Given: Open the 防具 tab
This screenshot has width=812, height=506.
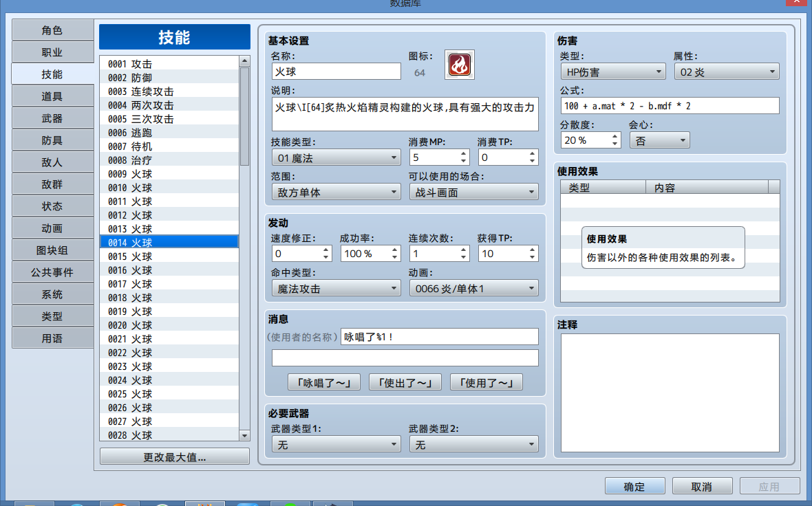Looking at the screenshot, I should coord(52,140).
